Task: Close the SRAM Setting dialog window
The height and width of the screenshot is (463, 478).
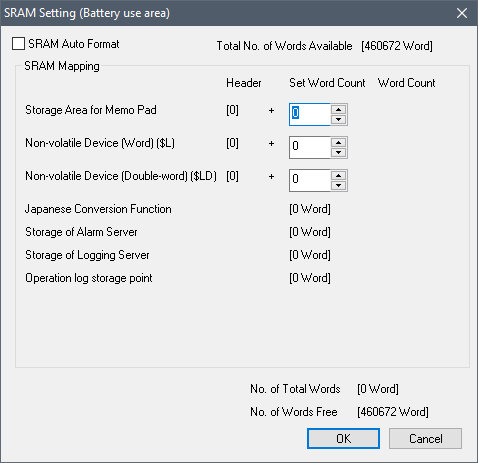Action: click(462, 13)
